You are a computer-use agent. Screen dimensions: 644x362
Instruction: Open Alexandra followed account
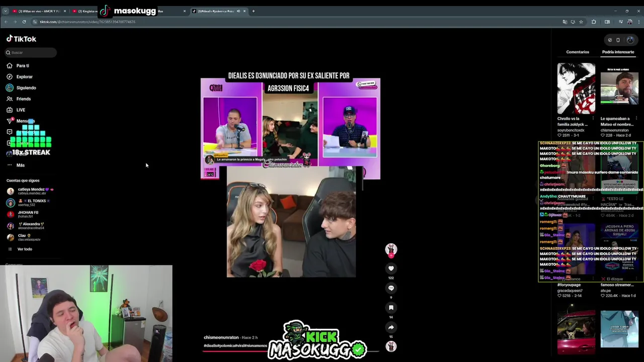tap(25, 226)
